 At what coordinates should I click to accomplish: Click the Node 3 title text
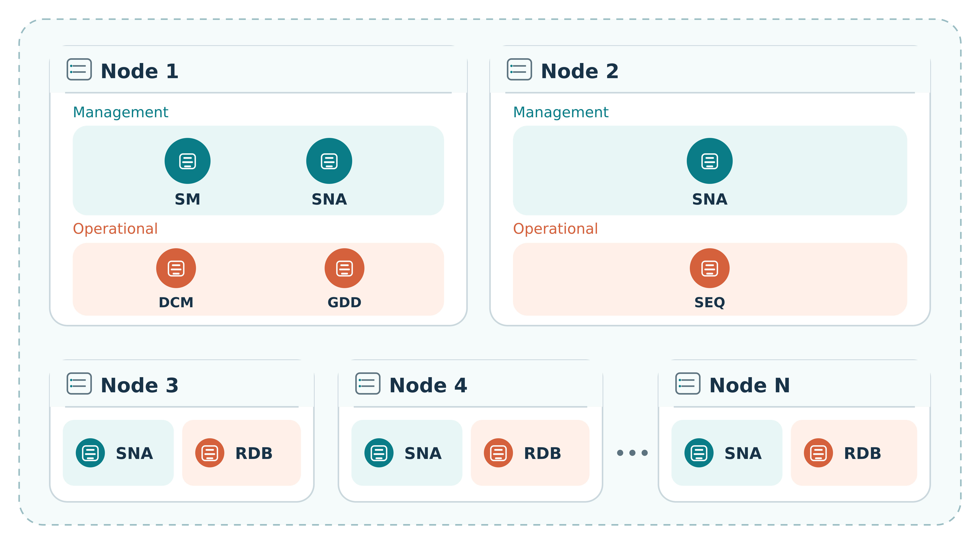[140, 385]
